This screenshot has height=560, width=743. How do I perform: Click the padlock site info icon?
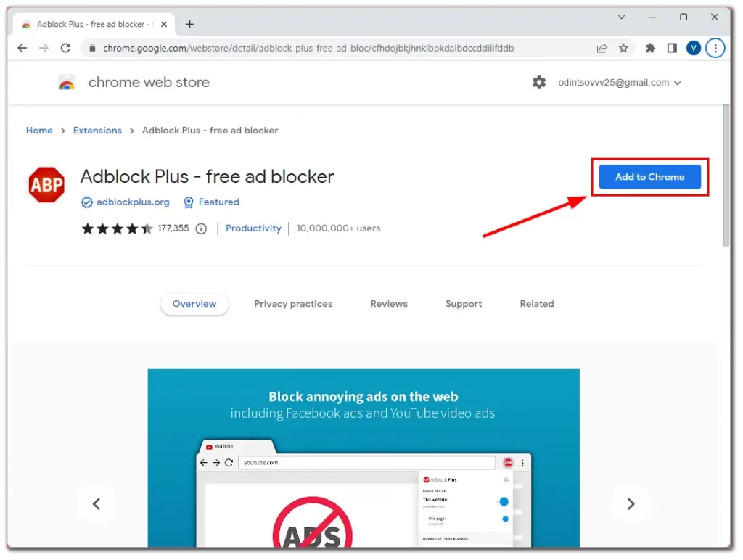pos(92,48)
